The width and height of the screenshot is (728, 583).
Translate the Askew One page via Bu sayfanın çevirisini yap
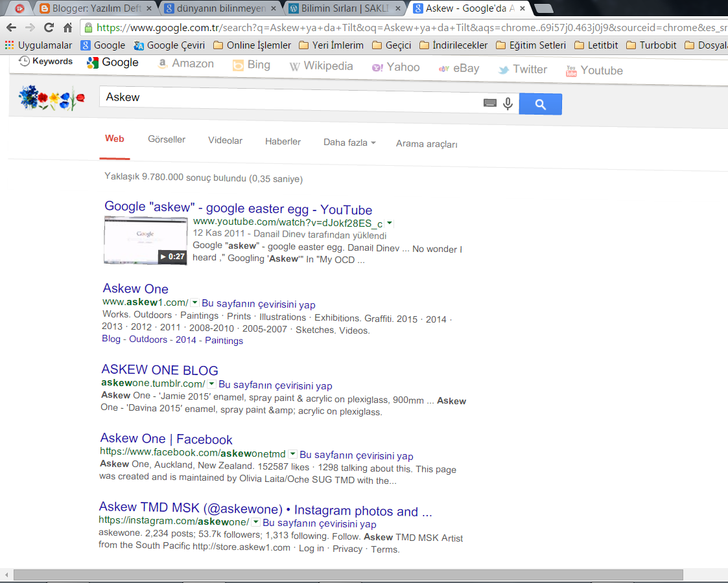[259, 304]
